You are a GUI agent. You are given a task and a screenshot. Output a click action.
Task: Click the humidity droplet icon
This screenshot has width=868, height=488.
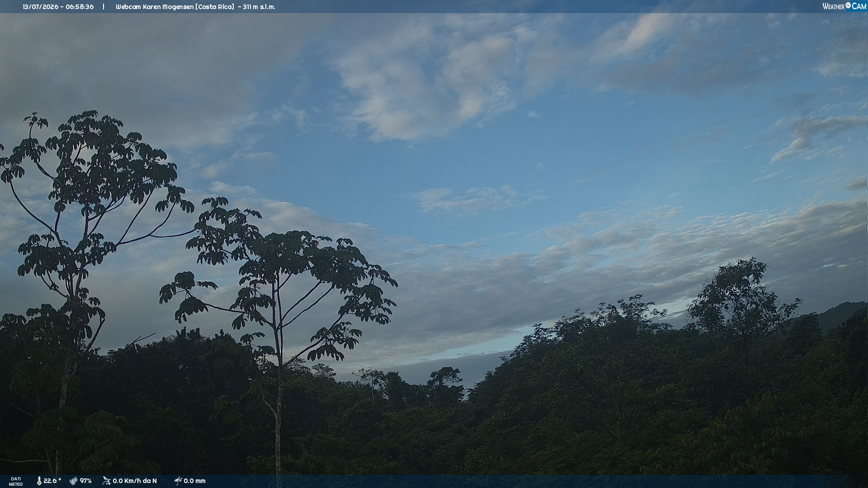[73, 481]
